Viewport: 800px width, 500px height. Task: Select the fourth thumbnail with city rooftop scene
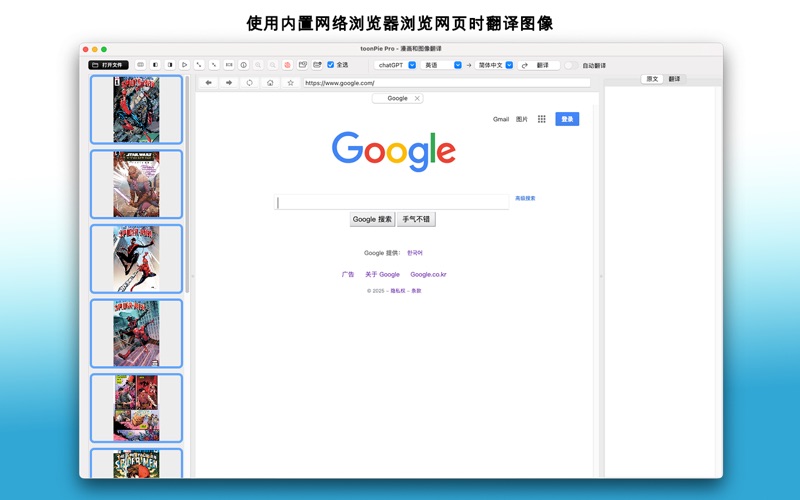(x=136, y=333)
